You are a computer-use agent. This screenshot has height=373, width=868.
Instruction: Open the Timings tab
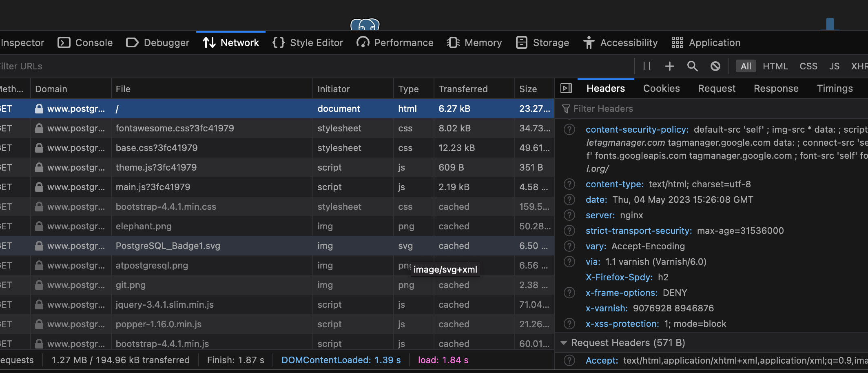pos(835,89)
